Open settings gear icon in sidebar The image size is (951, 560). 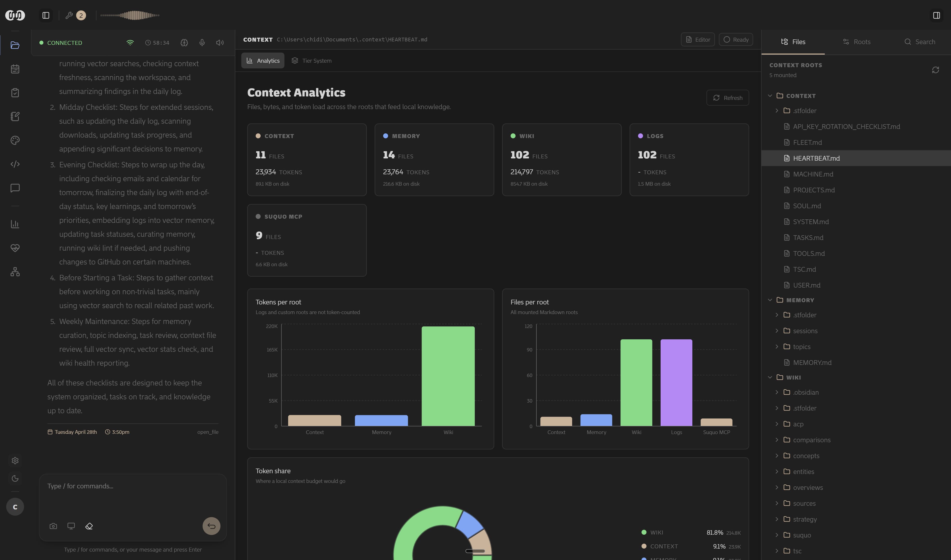coord(15,460)
